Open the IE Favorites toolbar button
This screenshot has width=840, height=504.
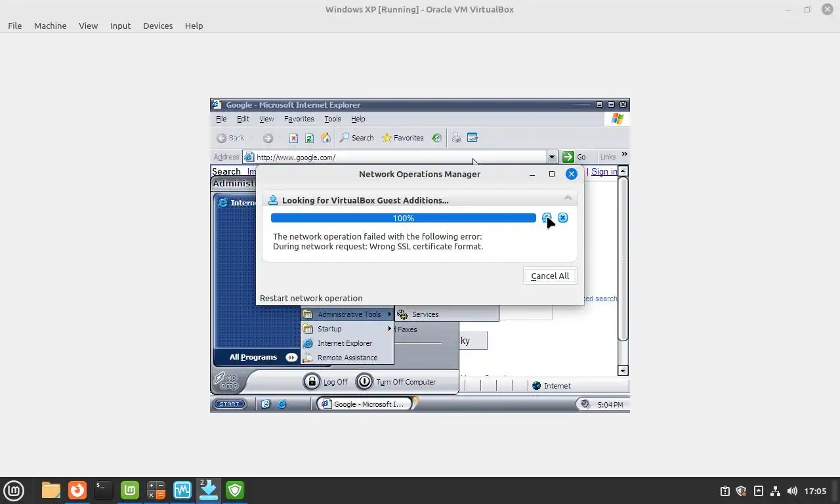pyautogui.click(x=403, y=138)
